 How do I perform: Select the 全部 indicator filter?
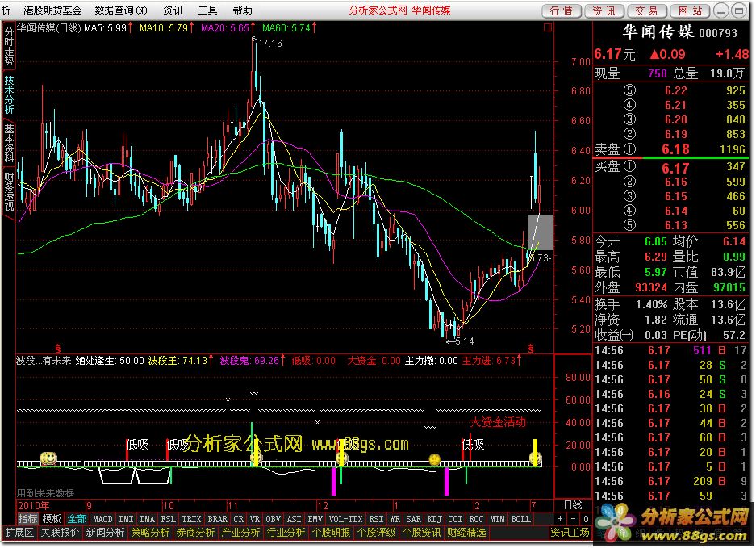pyautogui.click(x=77, y=520)
